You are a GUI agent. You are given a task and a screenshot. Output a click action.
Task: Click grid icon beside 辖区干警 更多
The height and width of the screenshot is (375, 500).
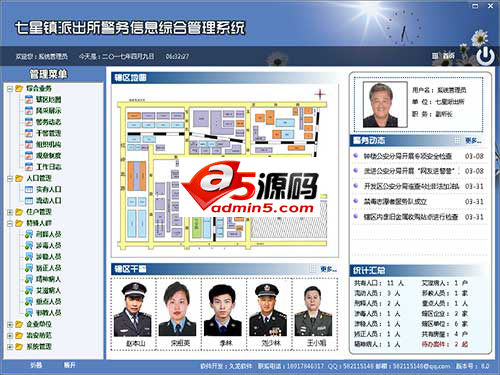pyautogui.click(x=313, y=269)
